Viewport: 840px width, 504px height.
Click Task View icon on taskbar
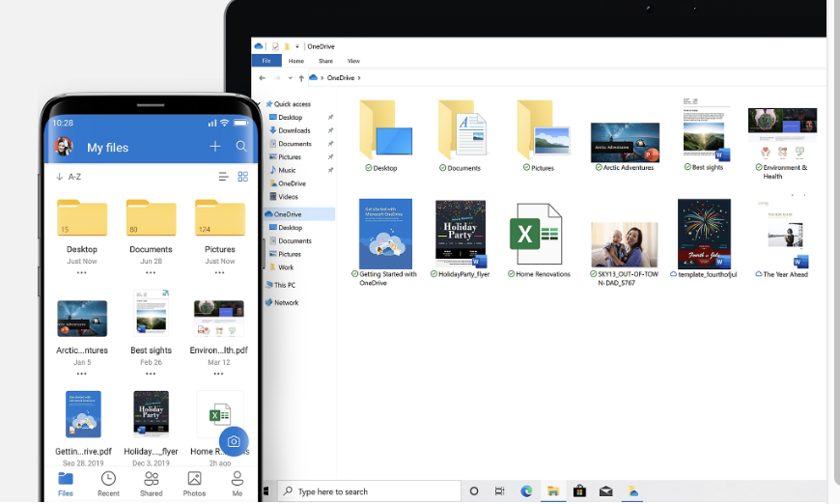[x=500, y=491]
